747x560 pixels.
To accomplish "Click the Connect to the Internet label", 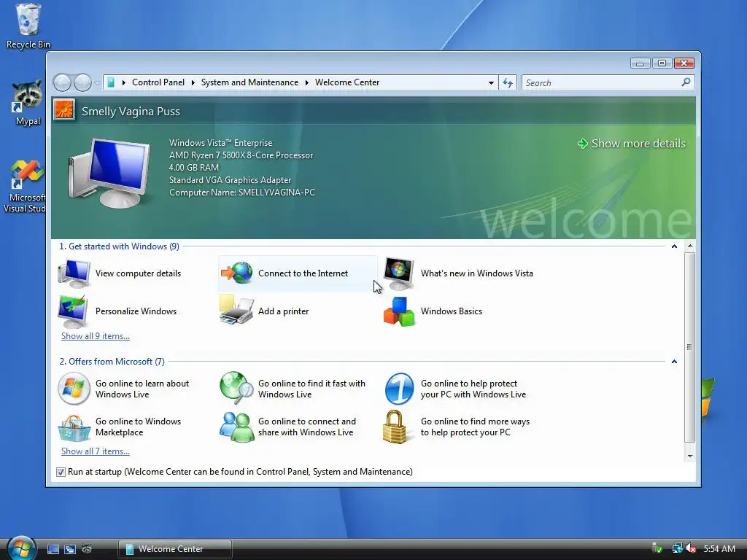I will (x=303, y=273).
